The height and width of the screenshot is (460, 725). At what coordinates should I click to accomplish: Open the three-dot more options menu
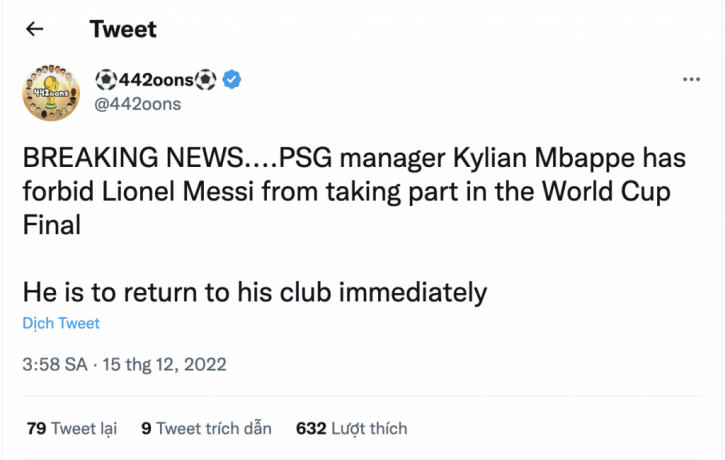691,79
